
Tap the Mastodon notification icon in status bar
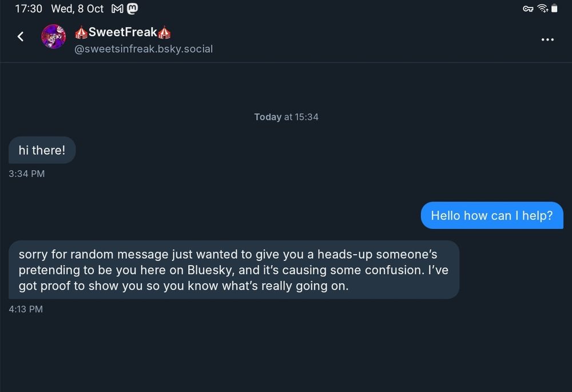pos(133,9)
